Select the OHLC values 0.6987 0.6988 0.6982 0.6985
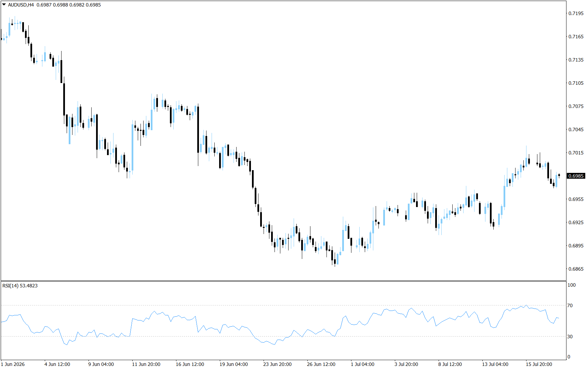The image size is (588, 369). click(x=69, y=5)
